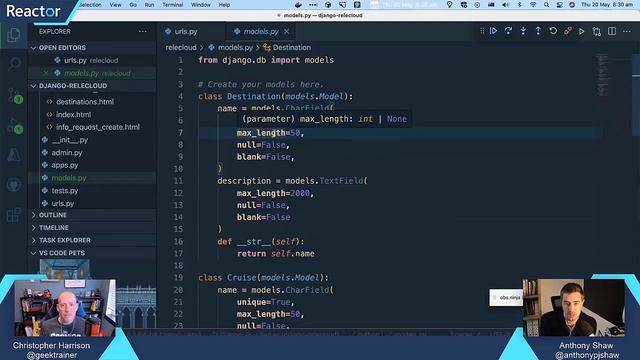The width and height of the screenshot is (640, 360).
Task: Click the models.py breadcrumb
Action: pos(235,47)
